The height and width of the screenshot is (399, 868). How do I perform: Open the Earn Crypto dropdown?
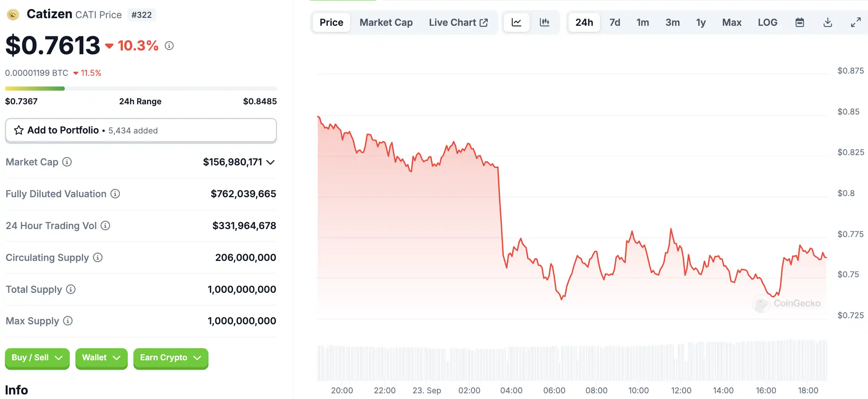tap(171, 358)
